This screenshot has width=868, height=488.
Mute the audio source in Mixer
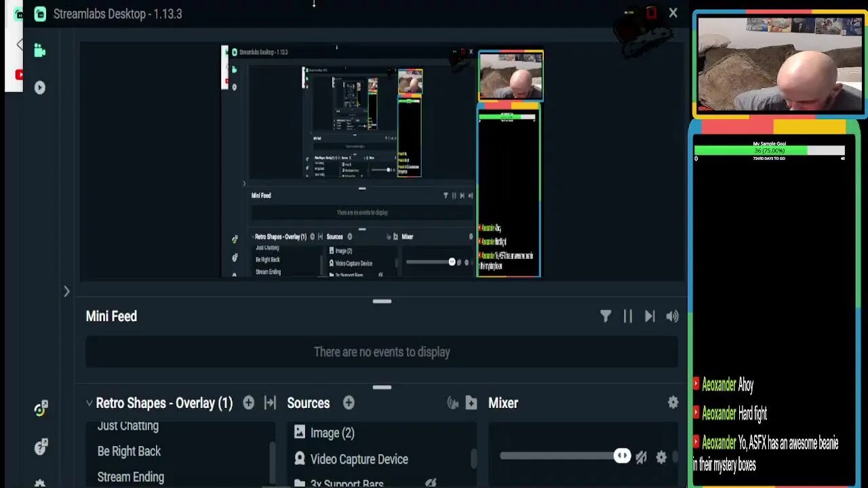(x=642, y=457)
